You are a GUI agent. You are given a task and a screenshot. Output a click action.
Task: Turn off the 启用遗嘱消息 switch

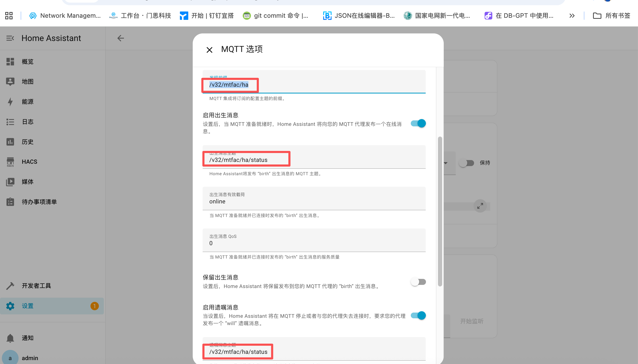pos(418,315)
